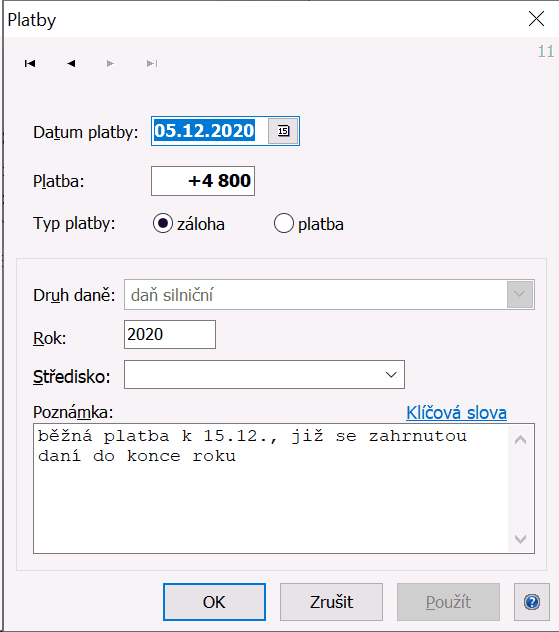Expand Druh daně dropdown

tap(520, 294)
